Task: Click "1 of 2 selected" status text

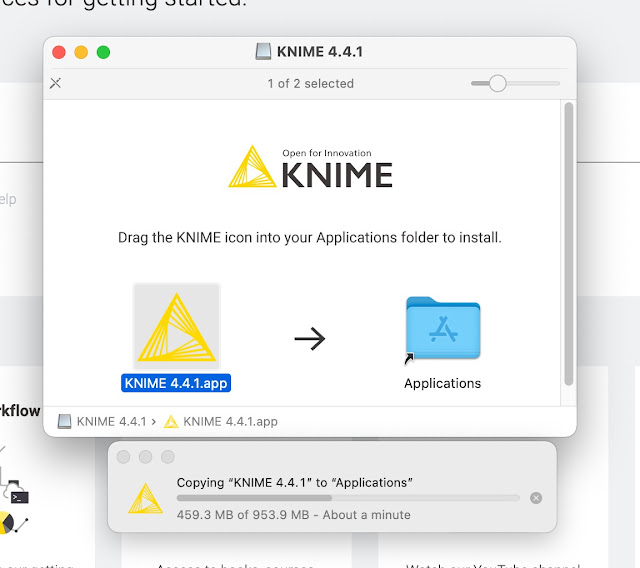Action: [x=311, y=84]
